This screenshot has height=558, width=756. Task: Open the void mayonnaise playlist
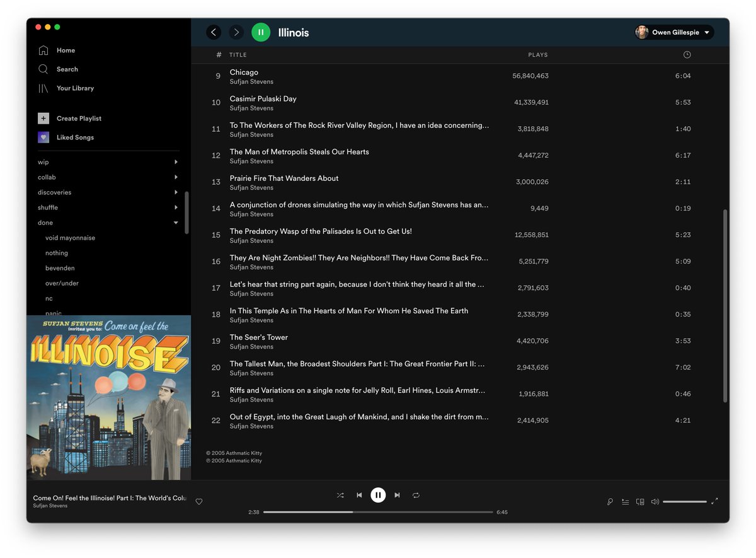71,238
